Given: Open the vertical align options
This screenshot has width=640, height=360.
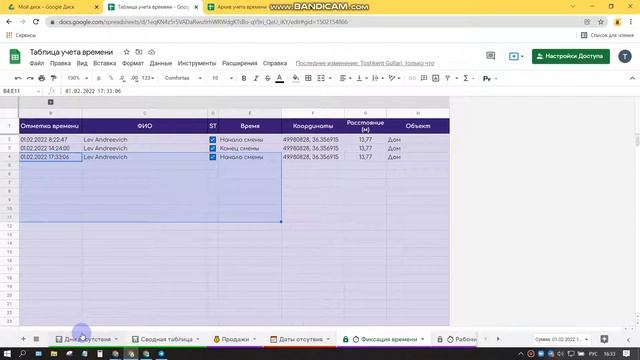Looking at the screenshot, I should (x=362, y=78).
